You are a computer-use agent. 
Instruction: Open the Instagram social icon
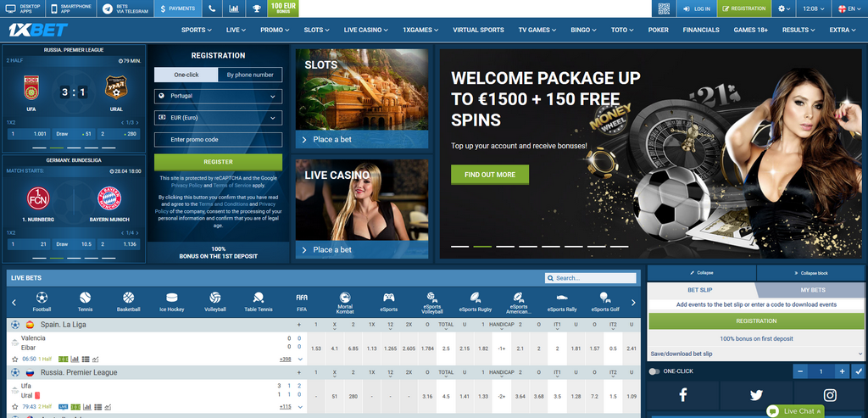[830, 395]
